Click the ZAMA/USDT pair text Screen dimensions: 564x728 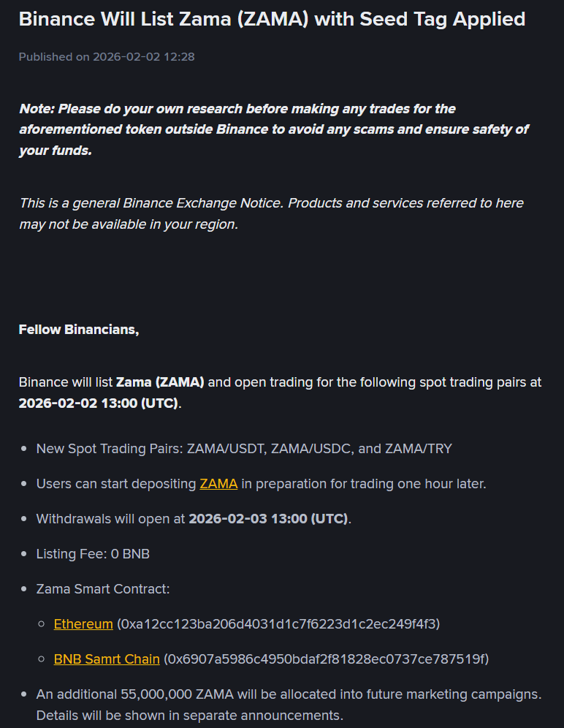[225, 449]
